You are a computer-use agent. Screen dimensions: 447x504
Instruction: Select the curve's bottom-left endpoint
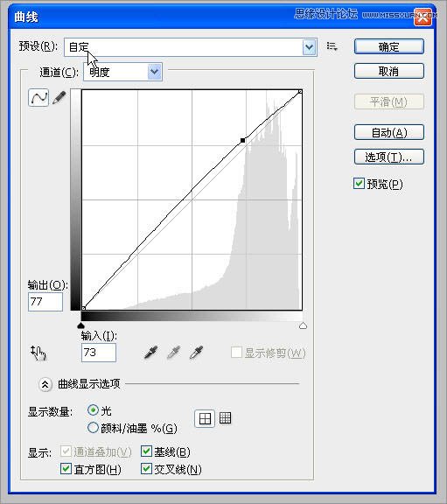pos(84,308)
